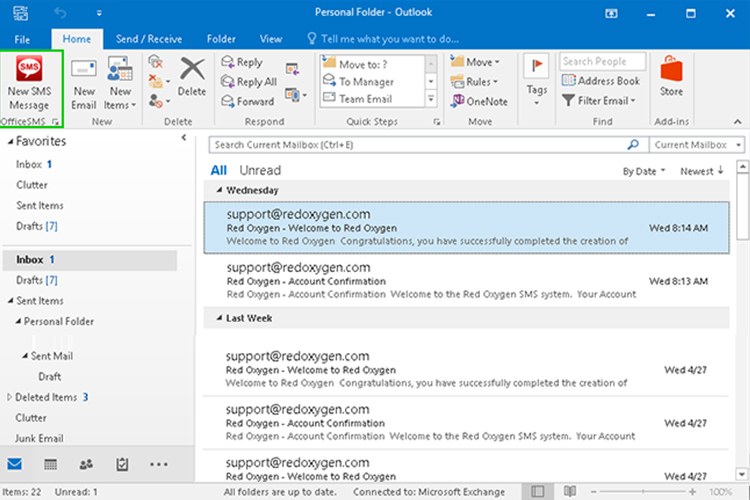Open the Filter Email dropdown
The image size is (750, 500).
pos(599,100)
